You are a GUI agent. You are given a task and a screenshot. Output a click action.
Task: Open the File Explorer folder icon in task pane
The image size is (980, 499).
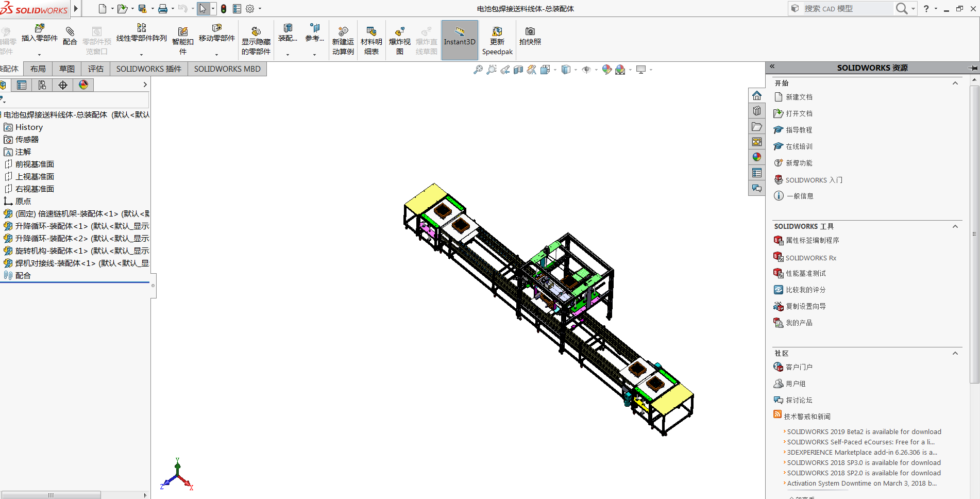(757, 126)
